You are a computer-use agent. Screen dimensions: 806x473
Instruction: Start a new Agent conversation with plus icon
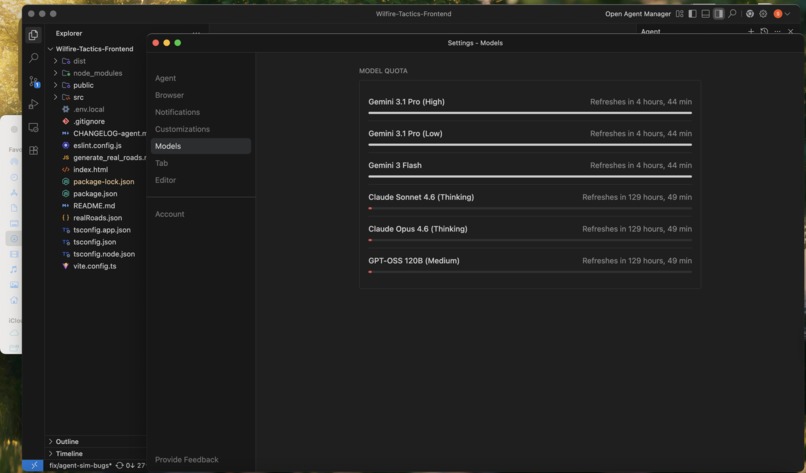click(x=750, y=31)
